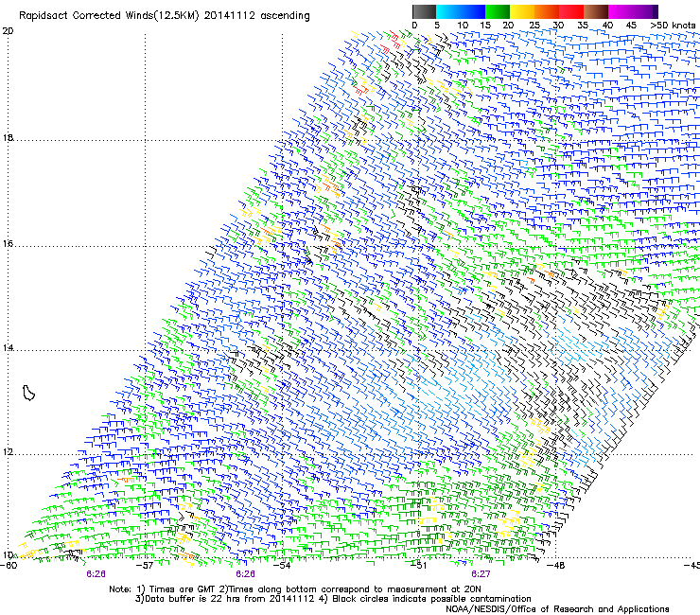Click the '20141112 ascending' date text

coord(256,16)
